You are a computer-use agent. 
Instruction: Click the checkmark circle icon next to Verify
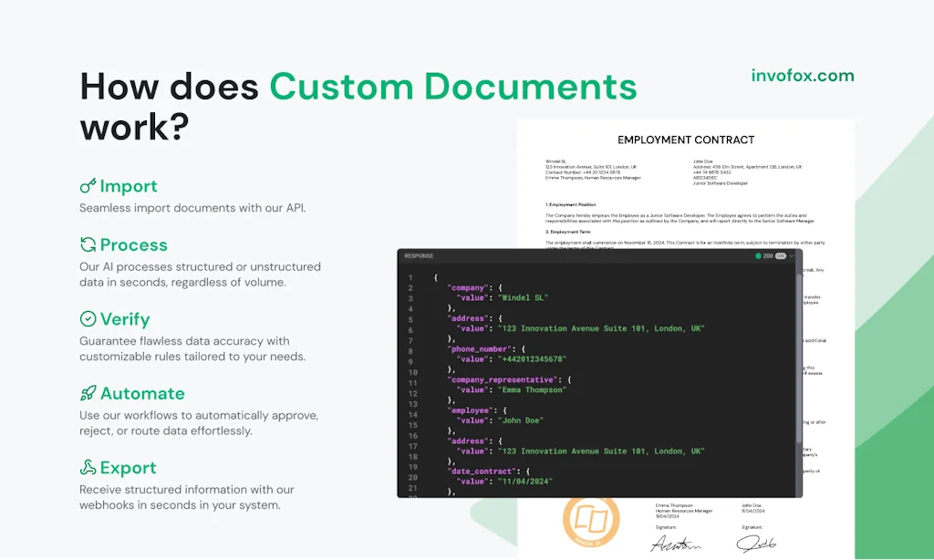[88, 319]
